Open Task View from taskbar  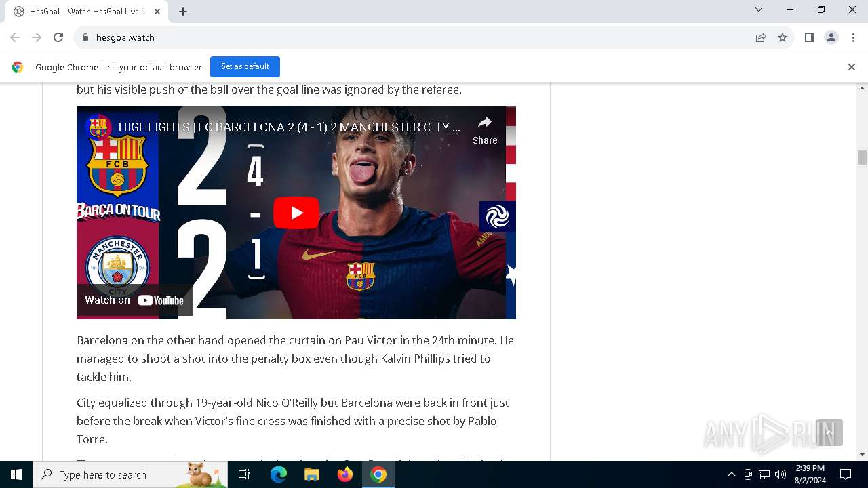pos(244,474)
